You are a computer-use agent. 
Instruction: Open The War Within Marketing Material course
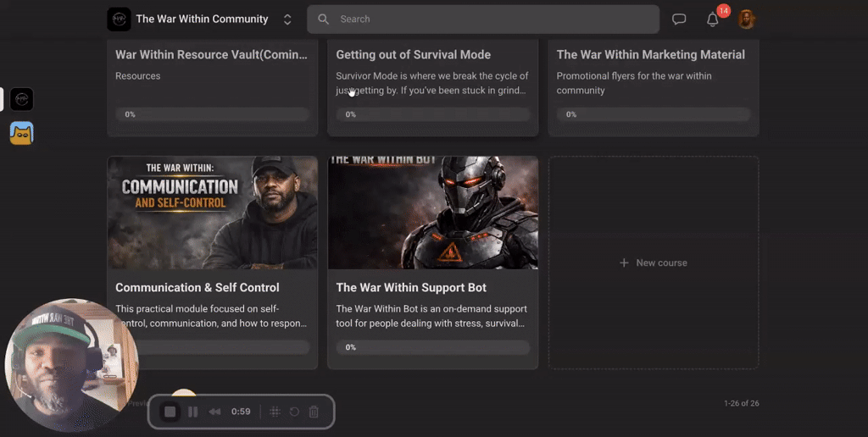[650, 55]
